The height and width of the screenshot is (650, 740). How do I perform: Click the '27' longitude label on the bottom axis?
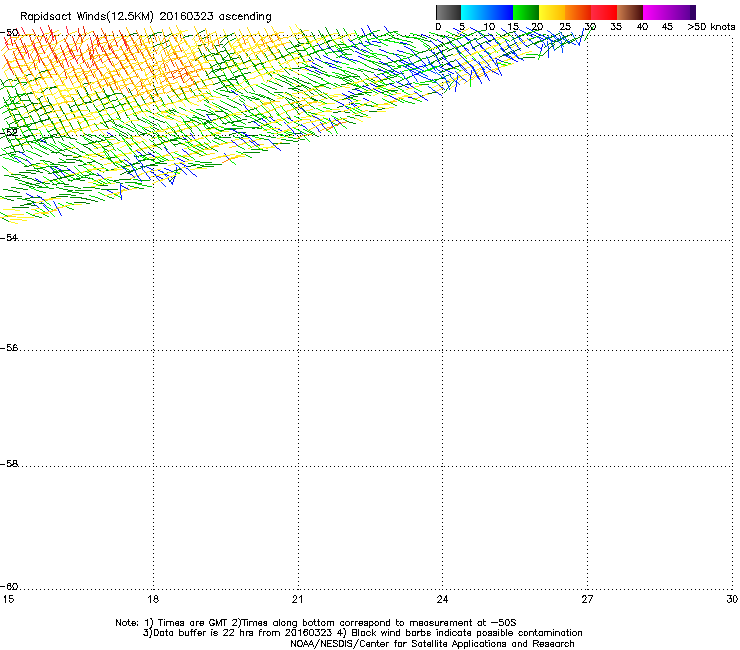tap(587, 599)
